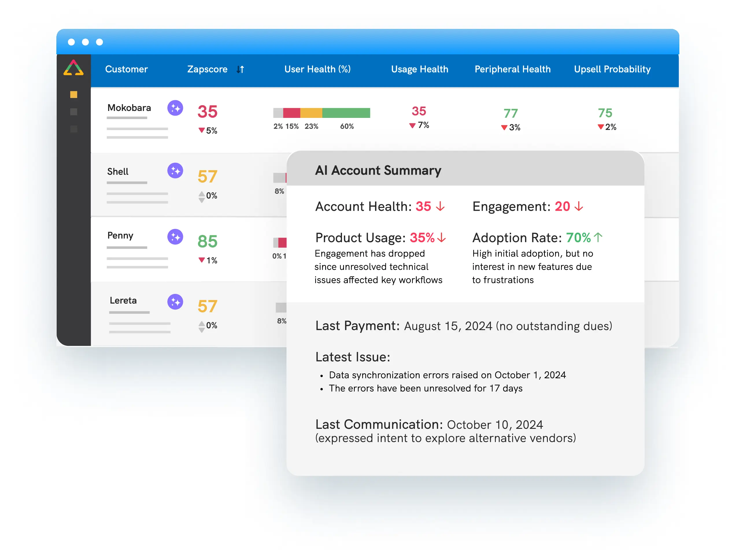Open the AI summary icon for Lereta

(x=175, y=302)
